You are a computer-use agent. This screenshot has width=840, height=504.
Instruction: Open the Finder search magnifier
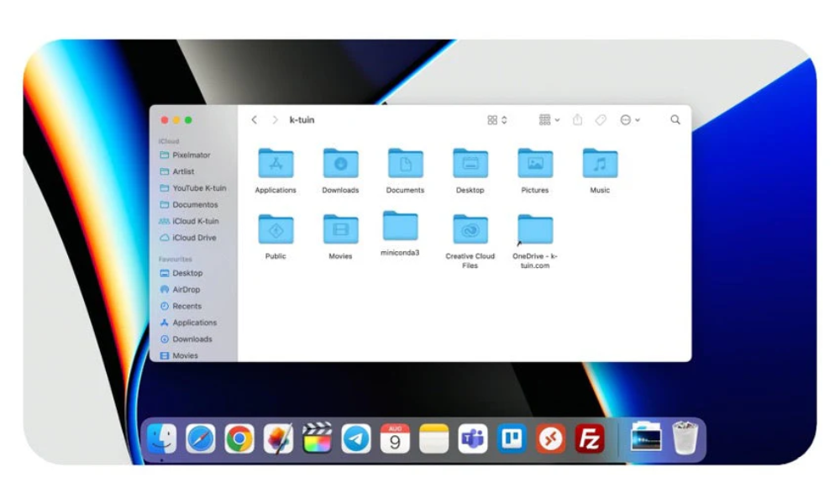[x=675, y=120]
